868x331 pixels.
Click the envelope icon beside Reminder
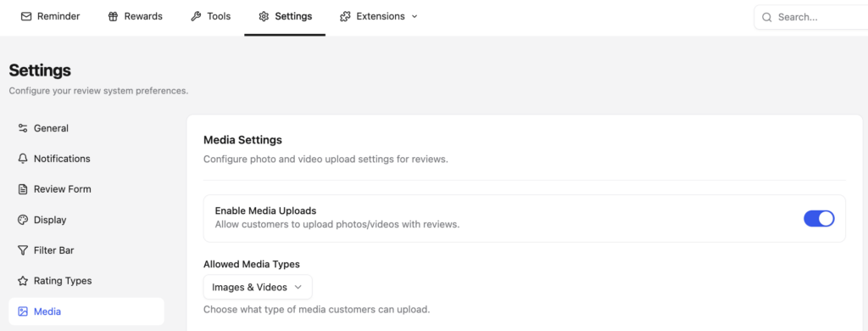[x=26, y=17]
